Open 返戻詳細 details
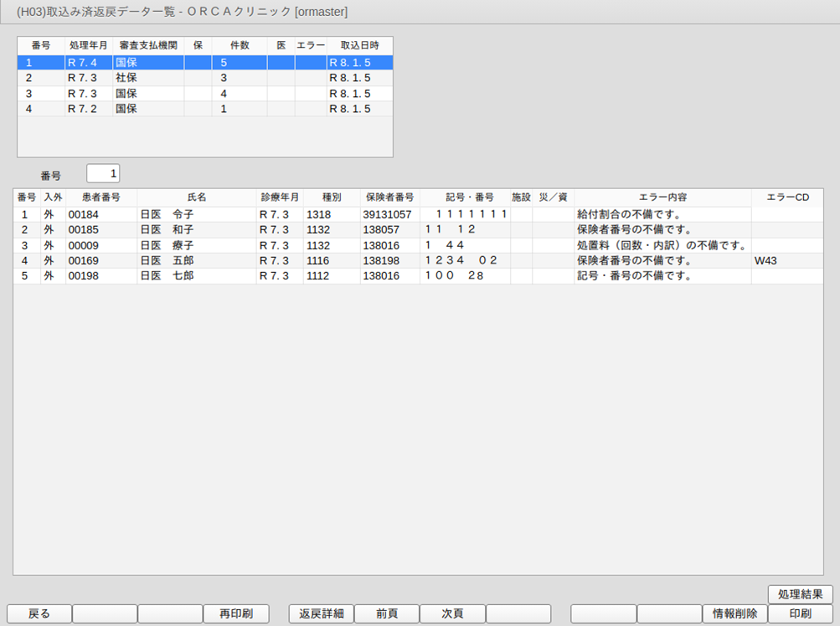Viewport: 840px width, 626px height. [x=322, y=613]
